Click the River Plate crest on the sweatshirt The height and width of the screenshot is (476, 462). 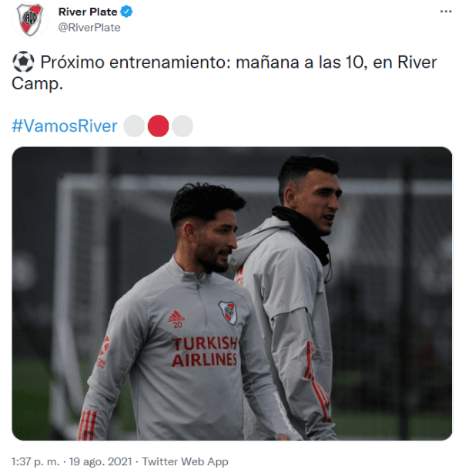(x=228, y=313)
